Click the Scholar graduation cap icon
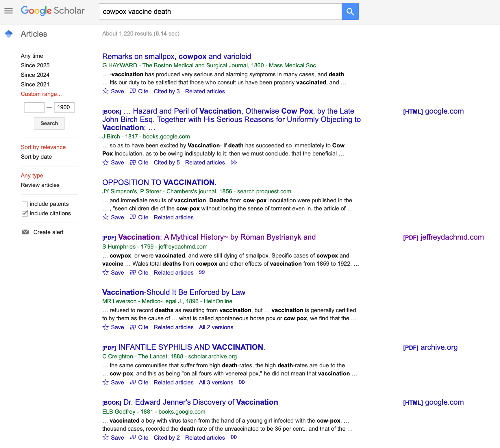This screenshot has height=448, width=500. tap(9, 34)
